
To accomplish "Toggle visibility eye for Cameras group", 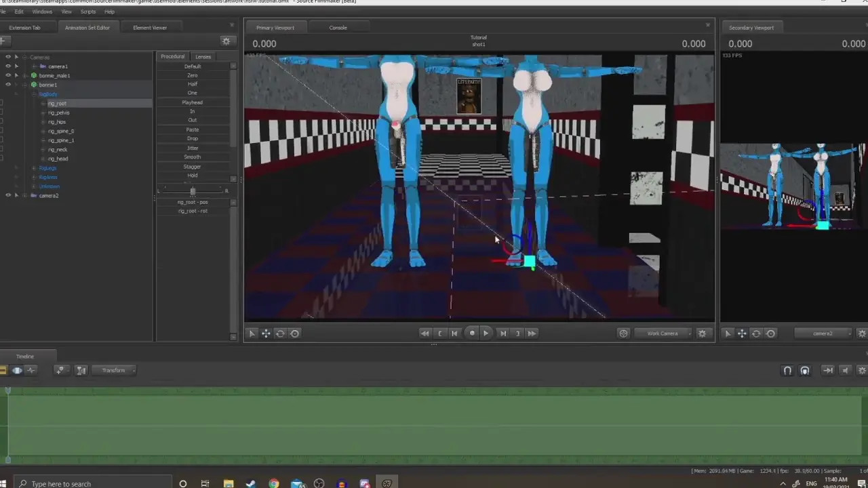I will (x=8, y=57).
